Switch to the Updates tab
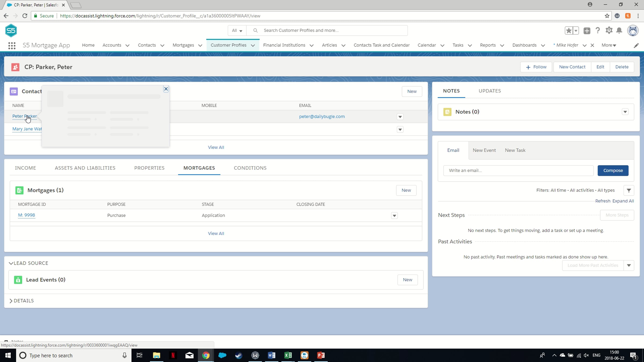 pyautogui.click(x=489, y=91)
